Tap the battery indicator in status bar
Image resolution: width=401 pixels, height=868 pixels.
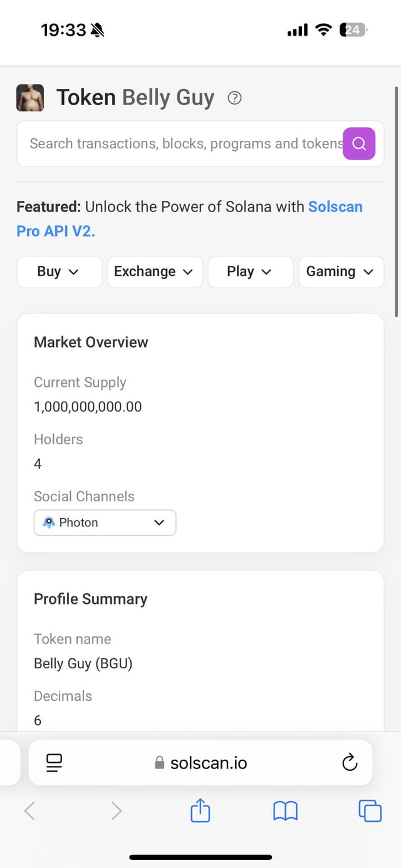tap(353, 29)
